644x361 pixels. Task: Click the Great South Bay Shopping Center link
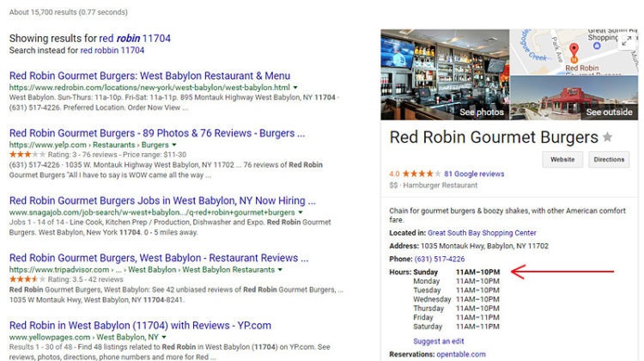pyautogui.click(x=482, y=233)
